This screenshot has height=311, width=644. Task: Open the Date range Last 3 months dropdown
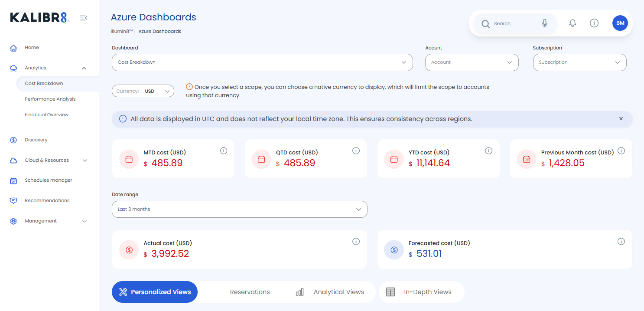tap(240, 209)
